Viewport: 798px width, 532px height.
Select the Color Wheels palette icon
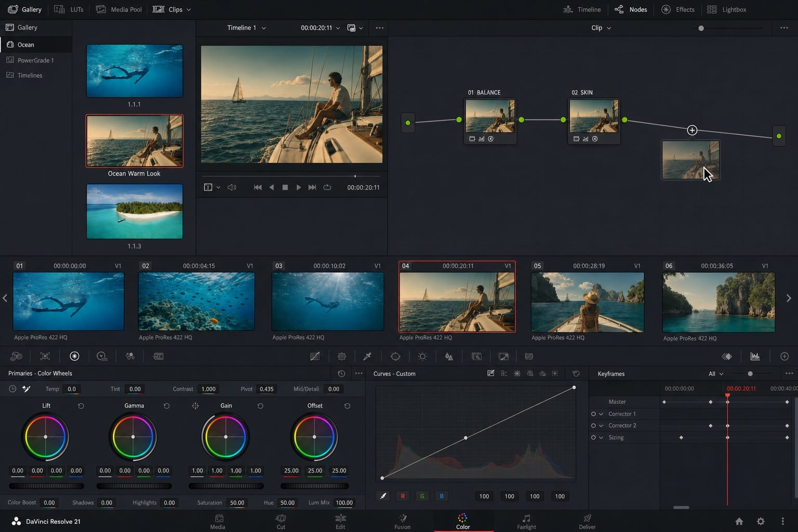pos(74,356)
